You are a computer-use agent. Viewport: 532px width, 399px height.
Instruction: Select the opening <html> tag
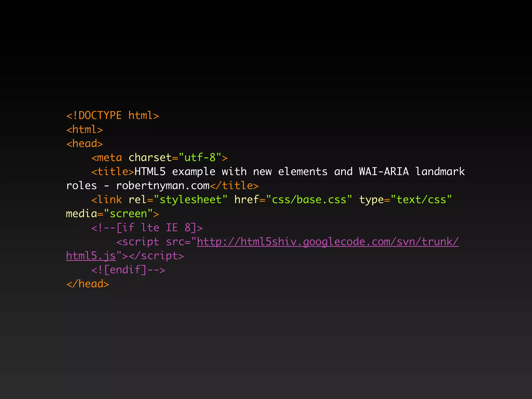pos(84,129)
